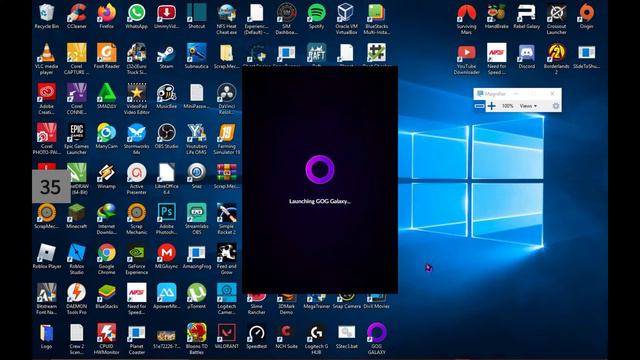Select the Logitech G HUB icon

(x=316, y=339)
